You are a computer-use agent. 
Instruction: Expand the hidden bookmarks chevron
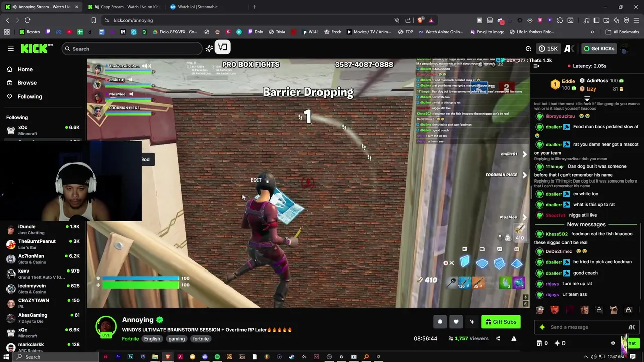(x=592, y=32)
